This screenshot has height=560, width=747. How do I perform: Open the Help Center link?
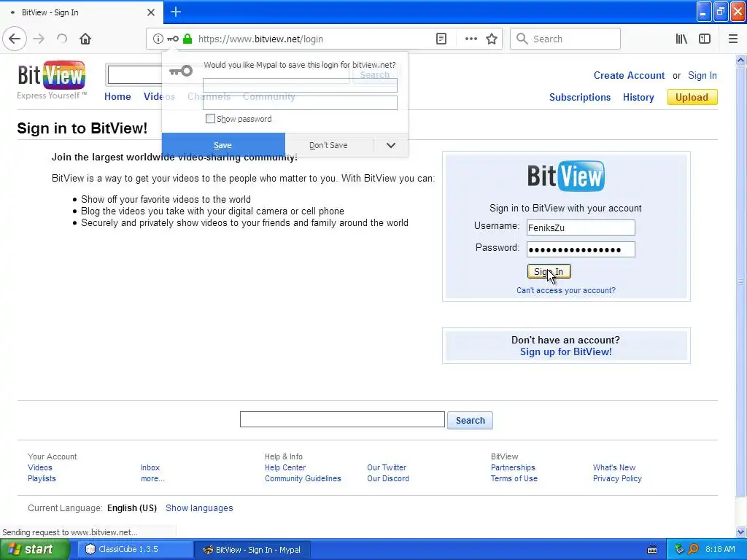tap(285, 467)
